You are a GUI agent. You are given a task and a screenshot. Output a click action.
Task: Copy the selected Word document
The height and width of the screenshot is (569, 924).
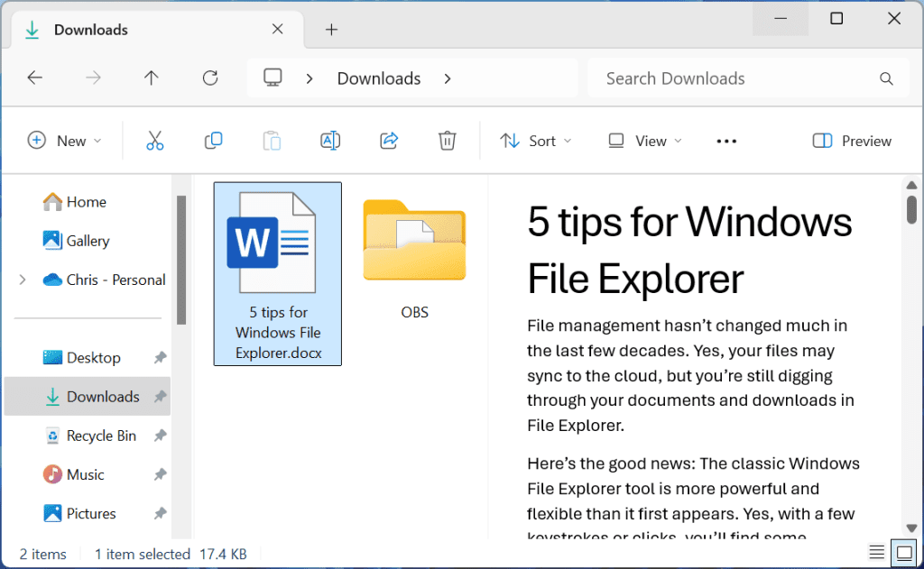point(213,141)
